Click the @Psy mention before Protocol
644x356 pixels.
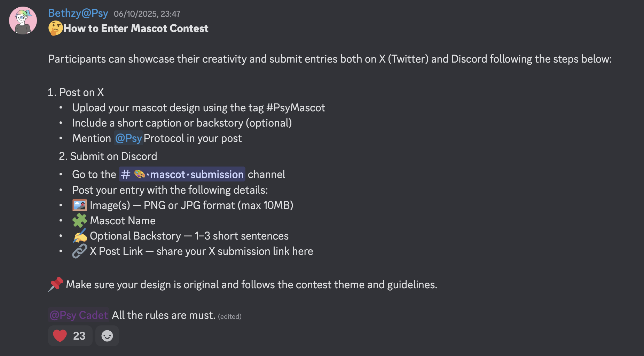(128, 138)
